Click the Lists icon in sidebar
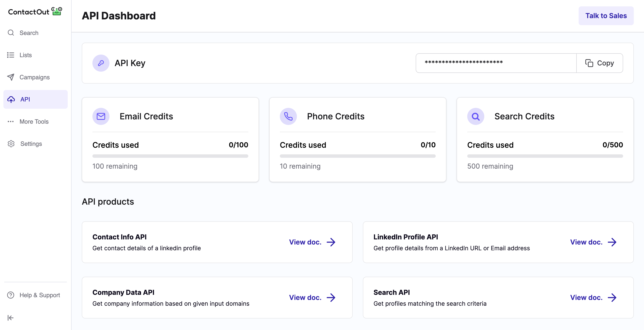Viewport: 644px width, 330px height. pyautogui.click(x=10, y=55)
